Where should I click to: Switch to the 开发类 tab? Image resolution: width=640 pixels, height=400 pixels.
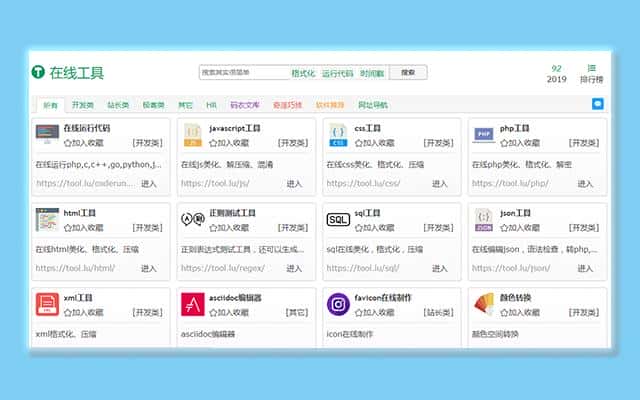[83, 105]
